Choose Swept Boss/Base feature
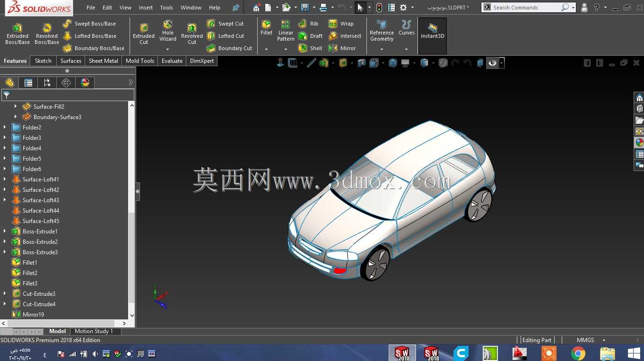Image resolution: width=644 pixels, height=361 pixels. [89, 24]
